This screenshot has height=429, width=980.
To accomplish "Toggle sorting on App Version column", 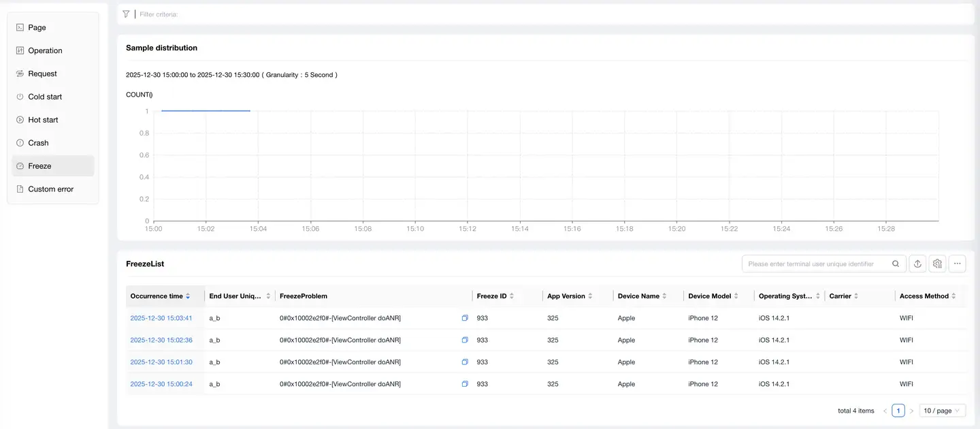I will pyautogui.click(x=590, y=296).
